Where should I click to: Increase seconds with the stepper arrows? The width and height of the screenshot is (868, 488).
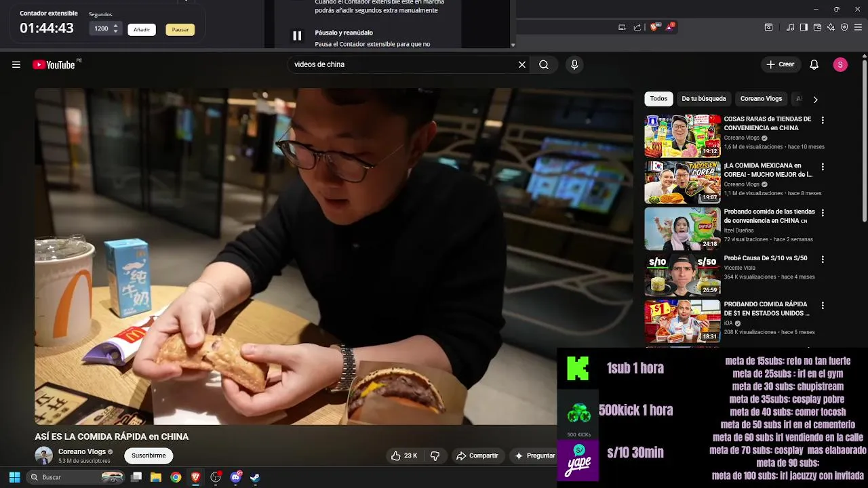tap(115, 26)
